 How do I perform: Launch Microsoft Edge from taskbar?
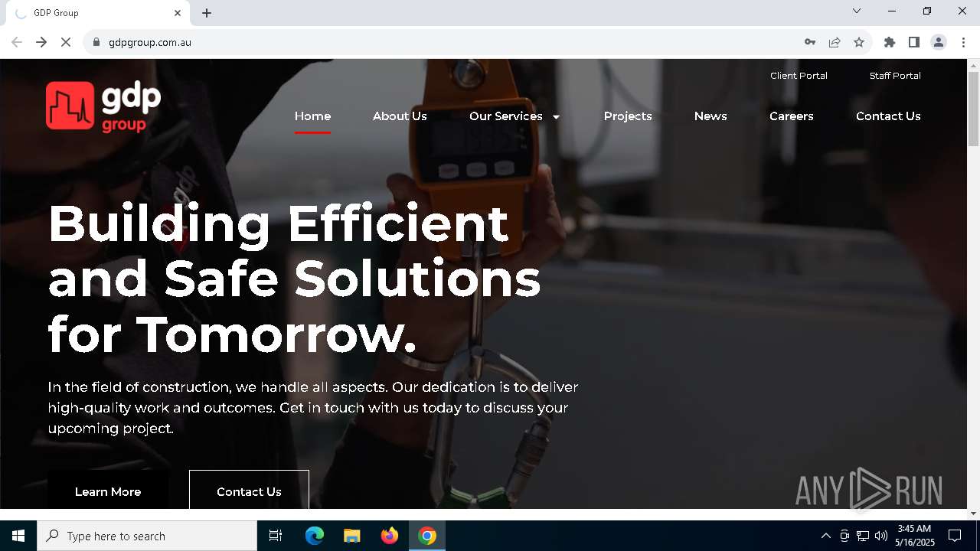pyautogui.click(x=315, y=536)
